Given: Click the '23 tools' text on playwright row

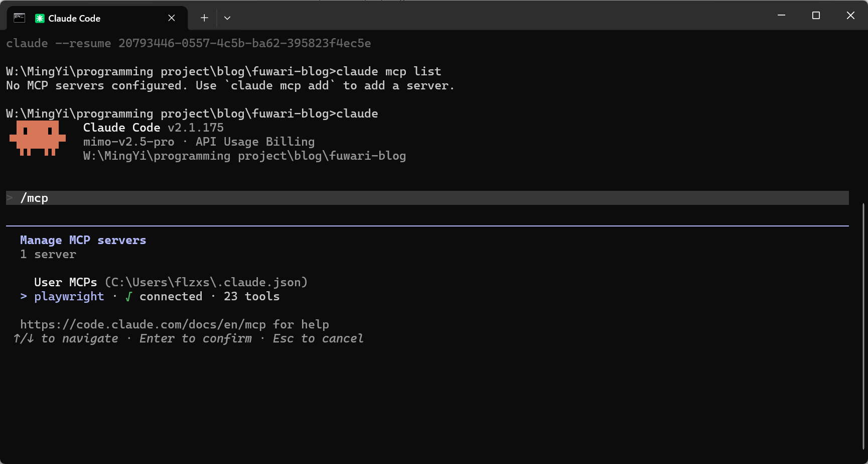Looking at the screenshot, I should coord(252,296).
